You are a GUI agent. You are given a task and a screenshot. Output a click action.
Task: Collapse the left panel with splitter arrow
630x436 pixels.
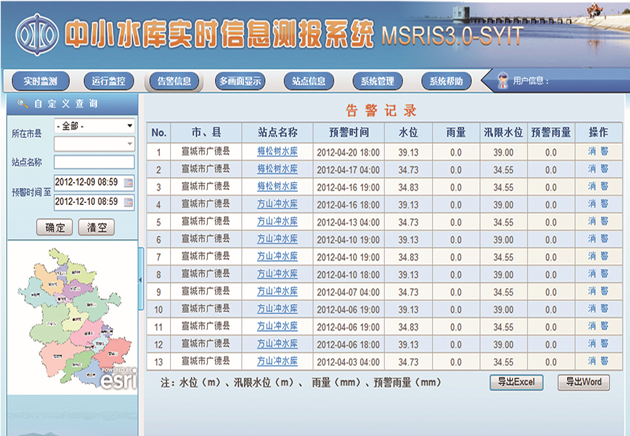[141, 279]
